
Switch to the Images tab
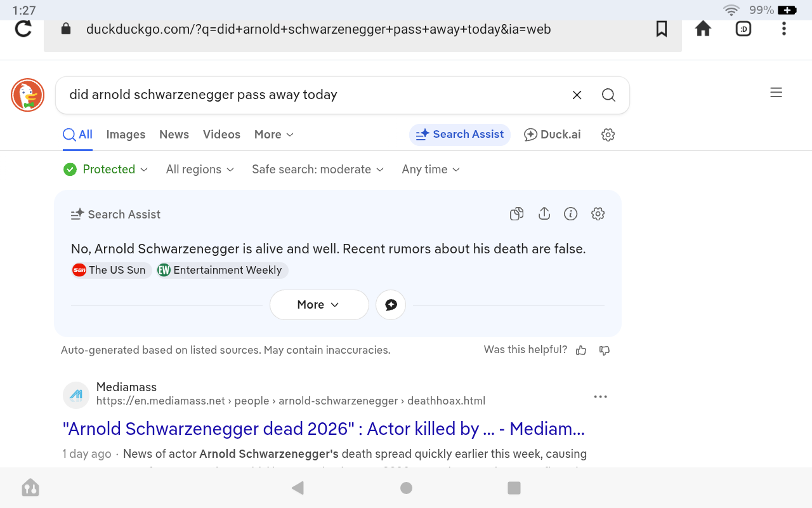pos(126,135)
